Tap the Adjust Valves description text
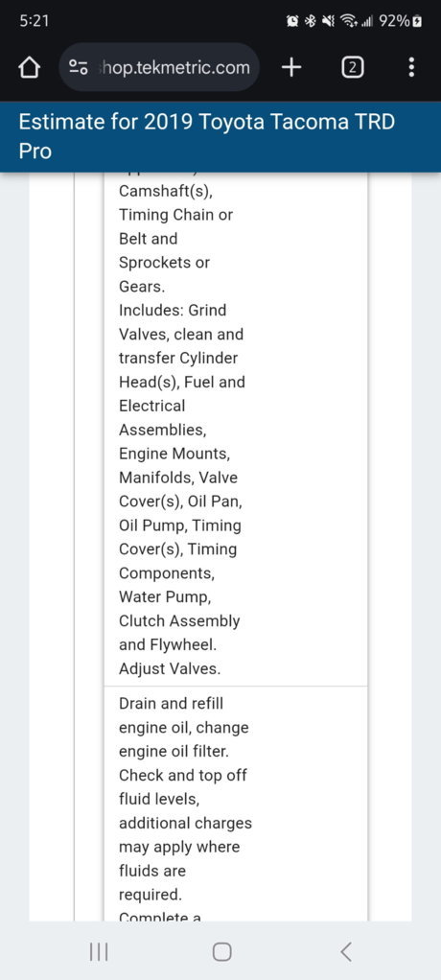 pos(170,668)
